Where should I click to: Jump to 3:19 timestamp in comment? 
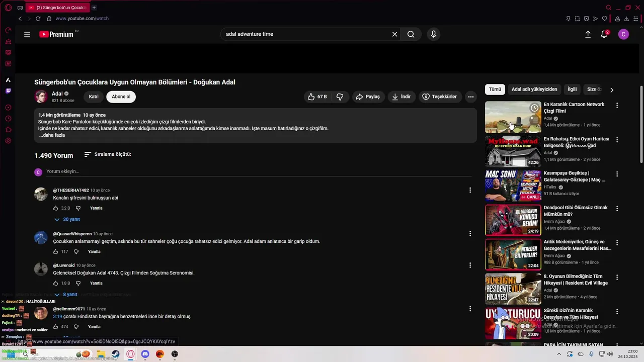(x=57, y=317)
